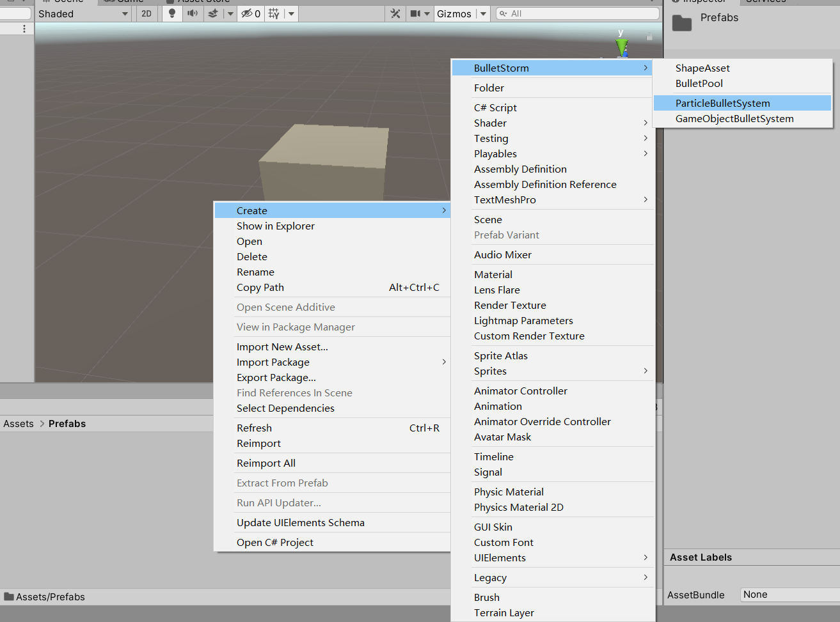
Task: Open the Shaded draw mode dropdown
Action: click(x=83, y=13)
